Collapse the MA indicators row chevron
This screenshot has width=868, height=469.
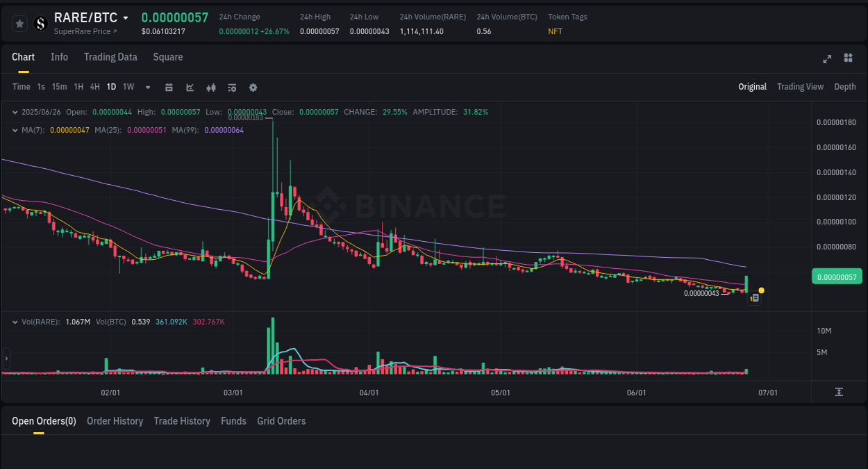click(x=15, y=130)
